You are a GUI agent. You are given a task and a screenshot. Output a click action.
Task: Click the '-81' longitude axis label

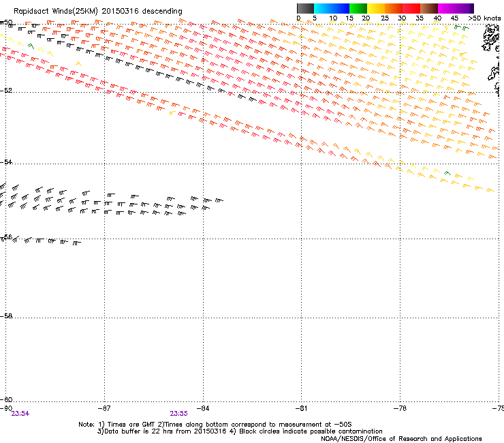point(301,408)
